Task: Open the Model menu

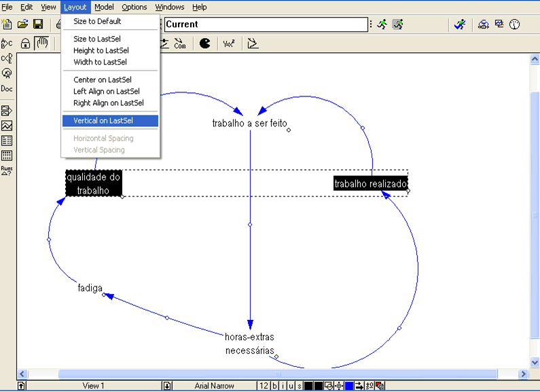Action: pyautogui.click(x=104, y=7)
